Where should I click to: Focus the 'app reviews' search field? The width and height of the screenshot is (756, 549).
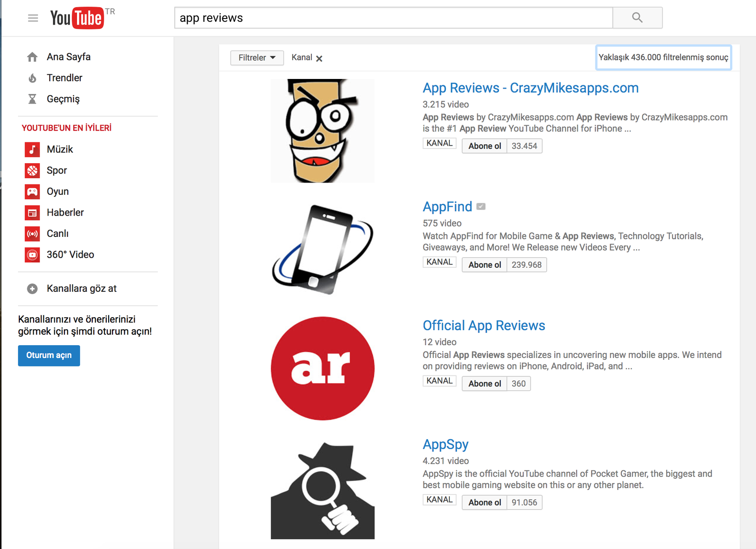click(394, 18)
